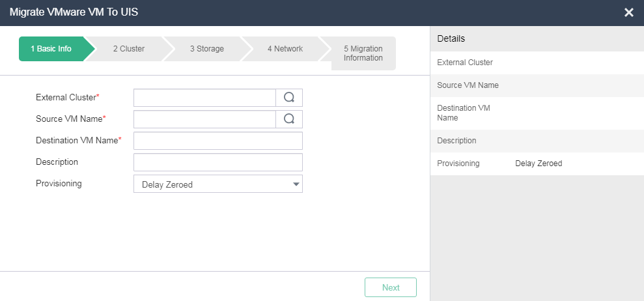Click the Source VM Name search icon
Viewport: 644px width, 301px height.
pyautogui.click(x=289, y=119)
